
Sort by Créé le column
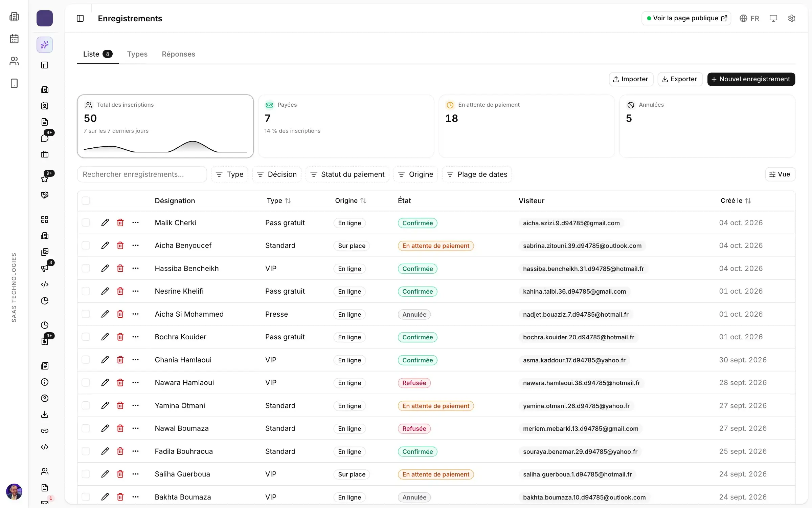pos(736,201)
